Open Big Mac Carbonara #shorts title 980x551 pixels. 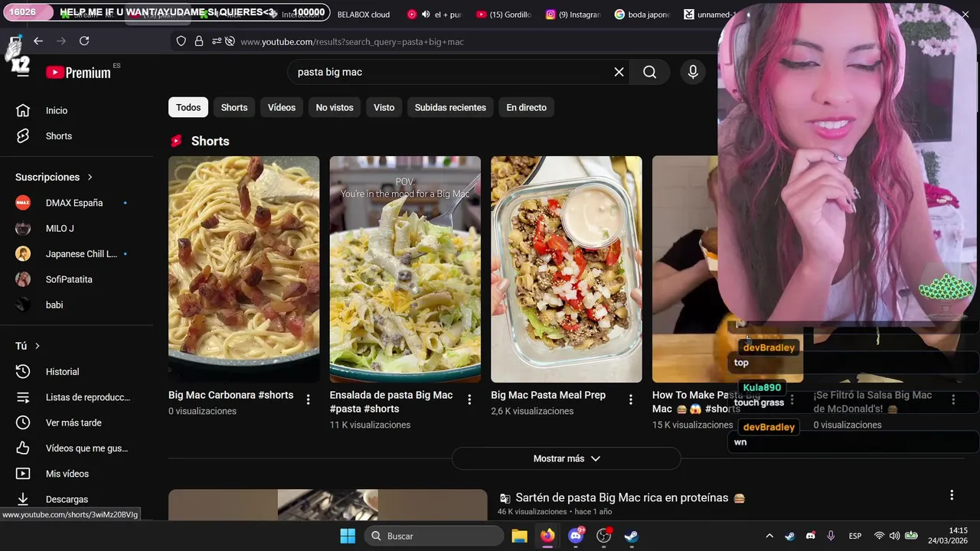pos(231,396)
